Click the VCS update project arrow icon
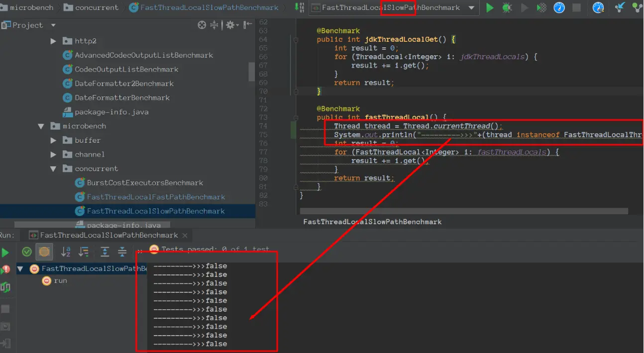This screenshot has height=353, width=644. click(x=620, y=7)
